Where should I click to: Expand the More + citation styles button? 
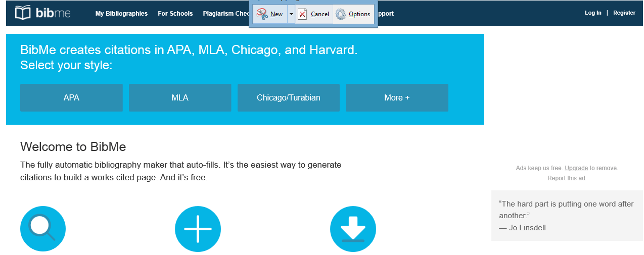point(397,97)
